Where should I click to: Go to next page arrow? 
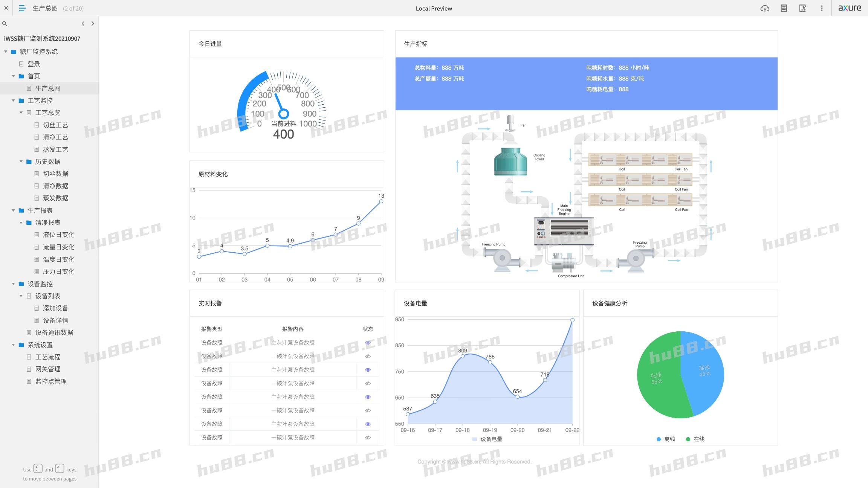[93, 23]
